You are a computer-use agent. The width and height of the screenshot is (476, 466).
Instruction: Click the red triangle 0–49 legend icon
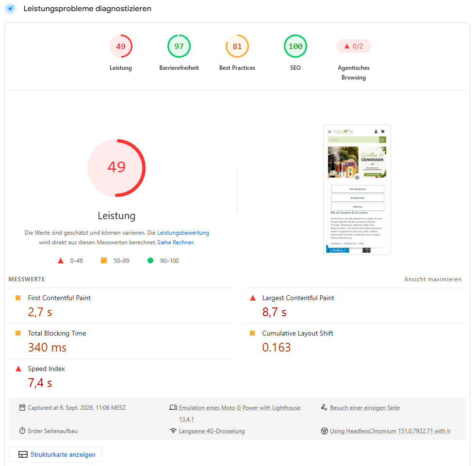pyautogui.click(x=61, y=260)
